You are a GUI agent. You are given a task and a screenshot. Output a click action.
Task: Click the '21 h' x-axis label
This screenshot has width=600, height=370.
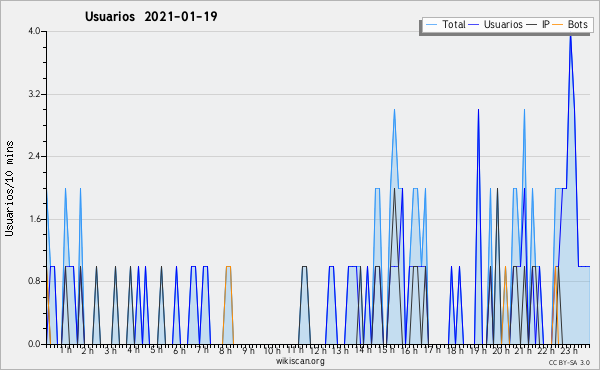pyautogui.click(x=523, y=350)
